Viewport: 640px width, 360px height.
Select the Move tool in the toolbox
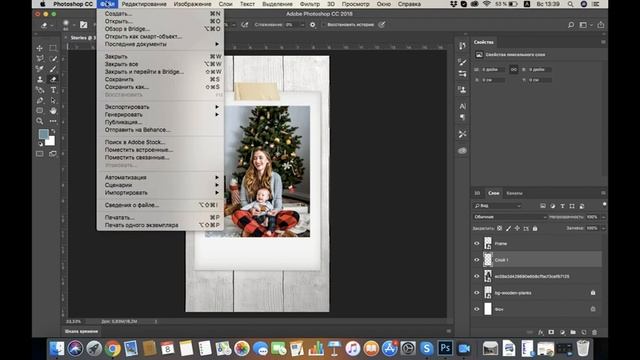click(40, 48)
